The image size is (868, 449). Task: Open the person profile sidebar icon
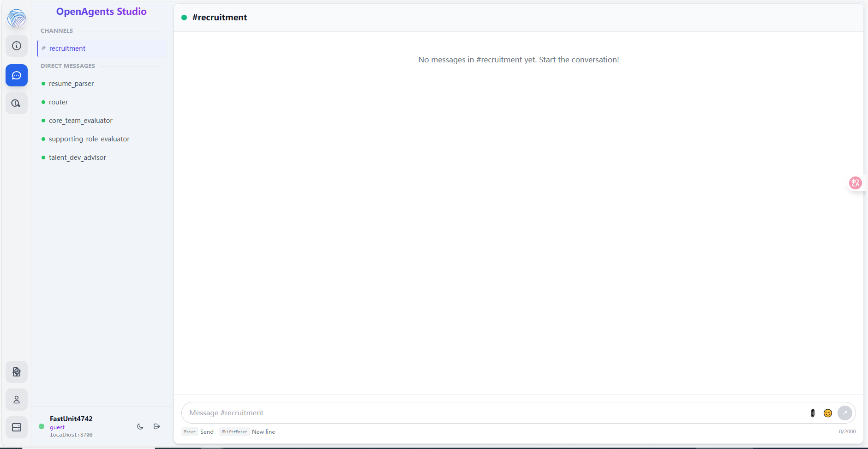tap(17, 400)
